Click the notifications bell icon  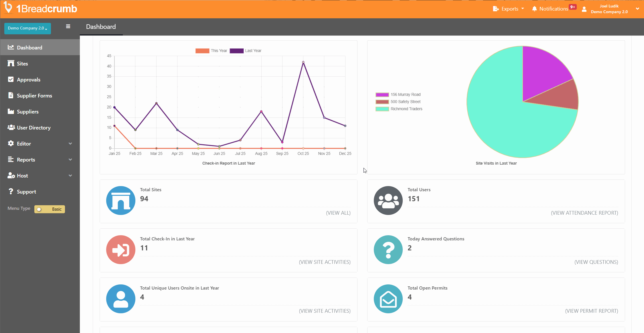534,9
